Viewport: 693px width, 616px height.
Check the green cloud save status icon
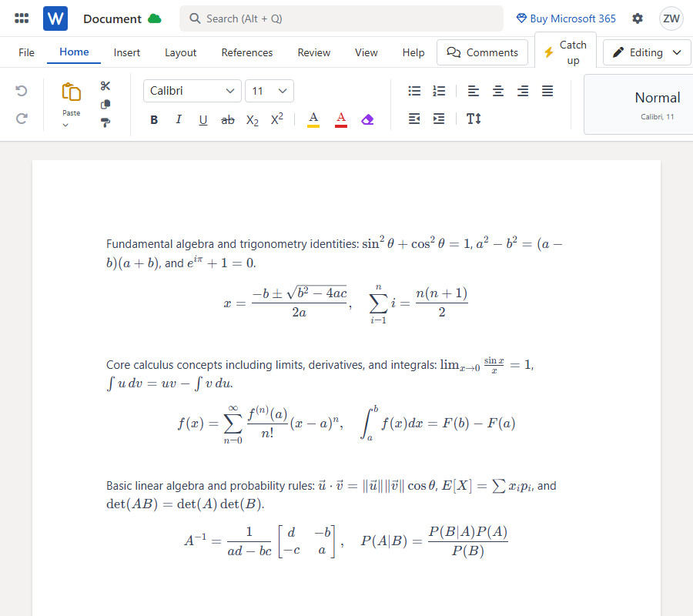pos(154,18)
